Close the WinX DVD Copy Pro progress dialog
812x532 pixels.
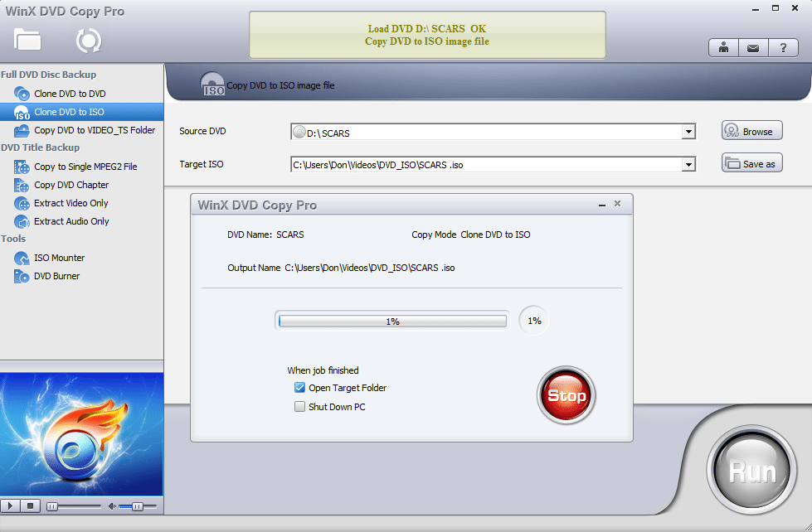click(617, 204)
